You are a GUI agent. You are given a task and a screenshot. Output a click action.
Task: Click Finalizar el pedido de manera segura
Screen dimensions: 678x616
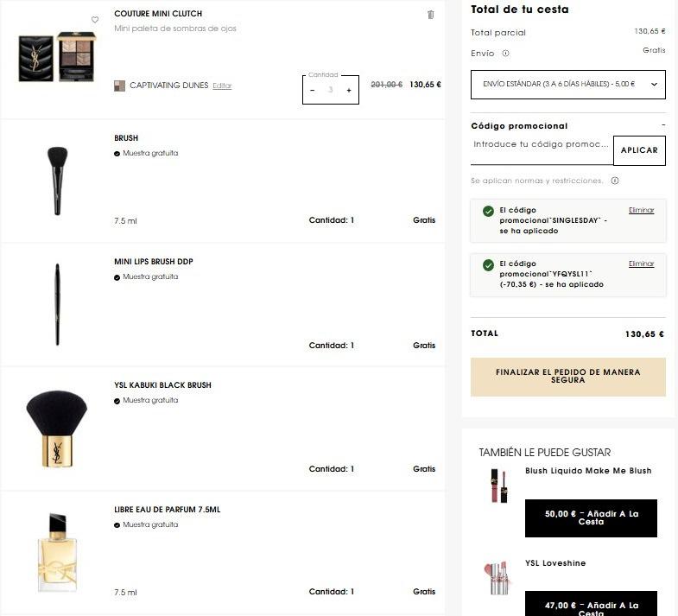pos(567,377)
